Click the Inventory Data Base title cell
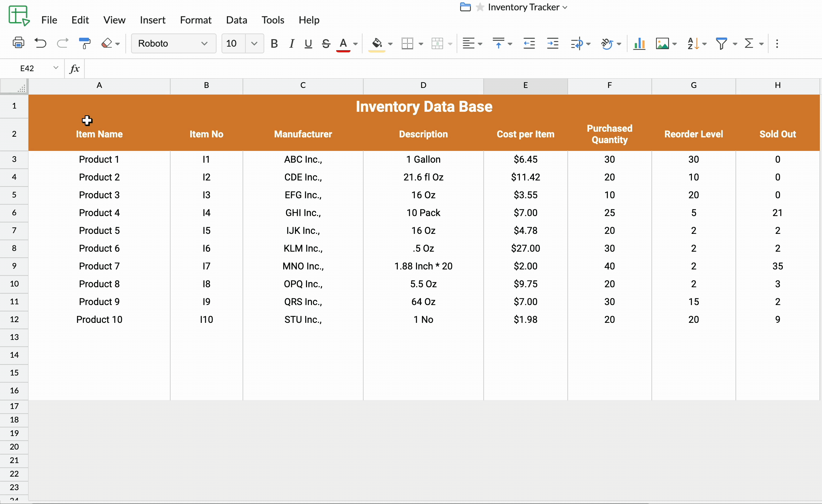This screenshot has width=822, height=504. 424,106
